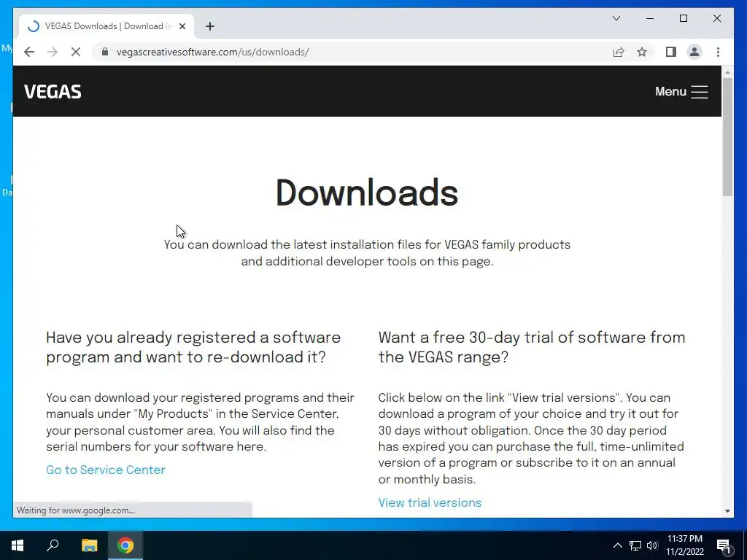Image resolution: width=747 pixels, height=560 pixels.
Task: Click the page vertical scrollbar thumb
Action: tap(727, 136)
